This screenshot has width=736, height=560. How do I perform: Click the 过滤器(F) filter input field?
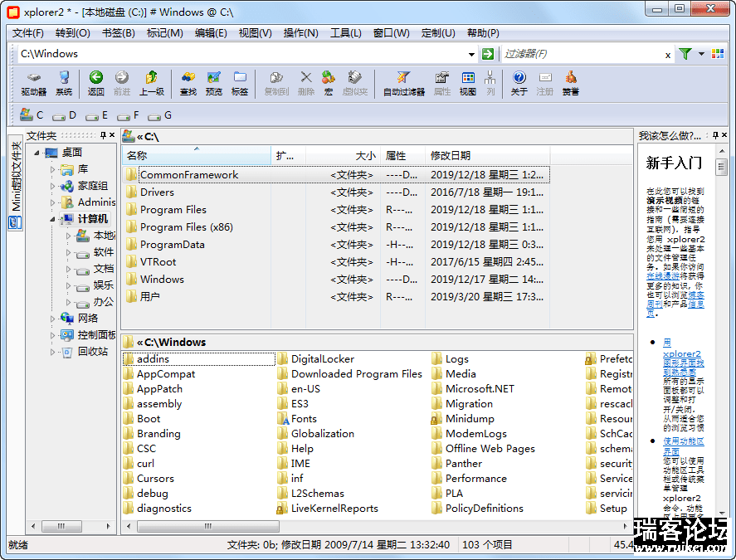582,54
